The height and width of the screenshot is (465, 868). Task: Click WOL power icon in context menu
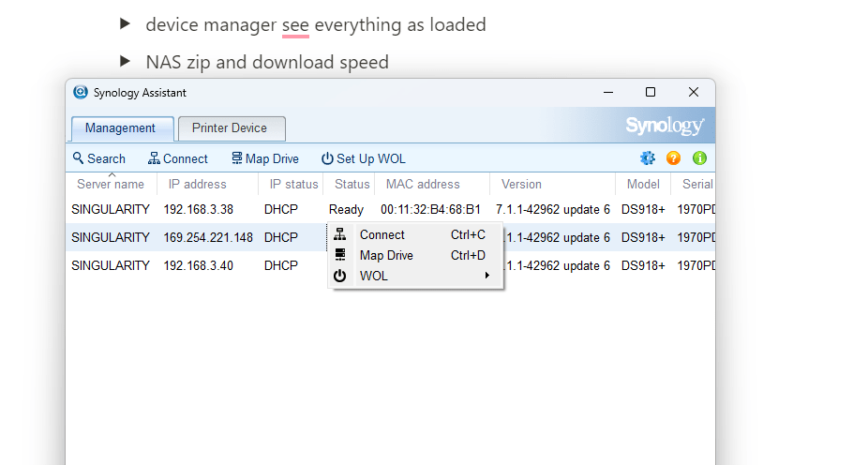click(x=340, y=276)
